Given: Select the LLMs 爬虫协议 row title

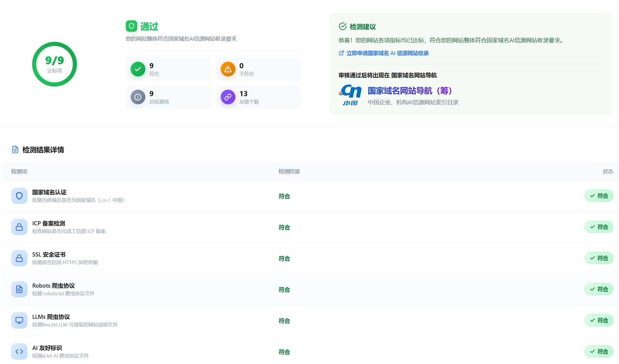Looking at the screenshot, I should (51, 317).
